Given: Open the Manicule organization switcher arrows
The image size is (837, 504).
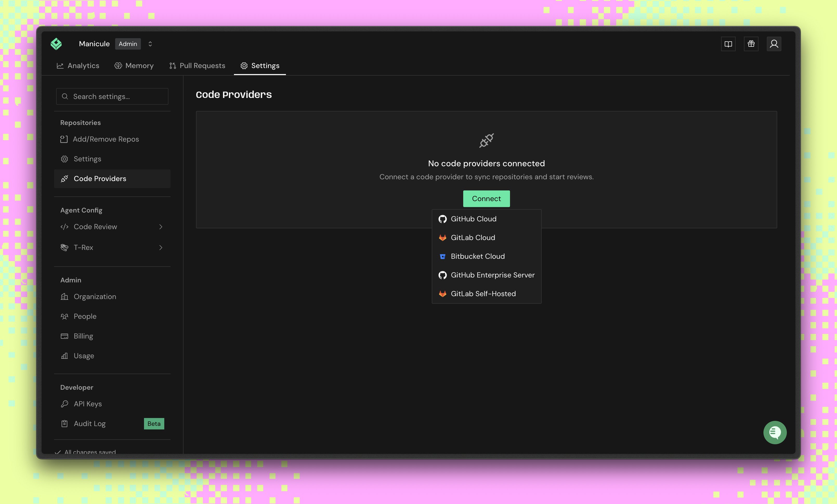Looking at the screenshot, I should coord(150,44).
